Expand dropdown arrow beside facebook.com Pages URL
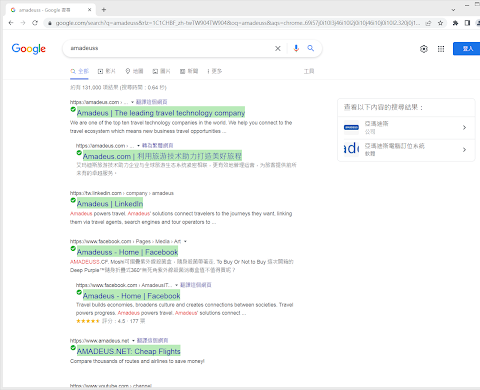 pos(185,241)
